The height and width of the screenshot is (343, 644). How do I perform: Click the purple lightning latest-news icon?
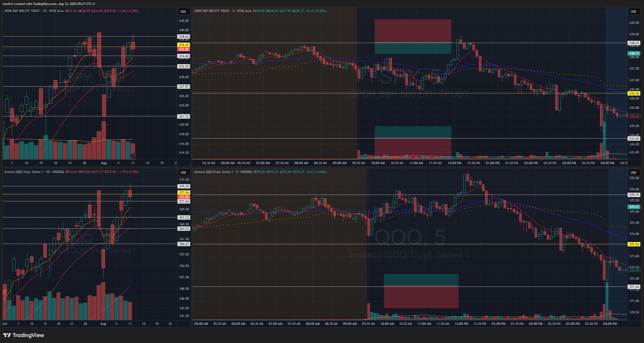click(x=133, y=156)
